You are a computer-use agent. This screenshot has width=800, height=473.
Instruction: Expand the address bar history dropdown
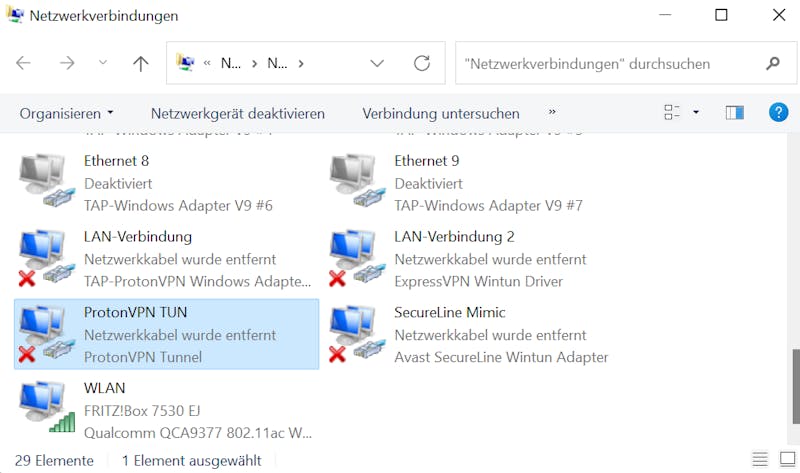pyautogui.click(x=377, y=63)
